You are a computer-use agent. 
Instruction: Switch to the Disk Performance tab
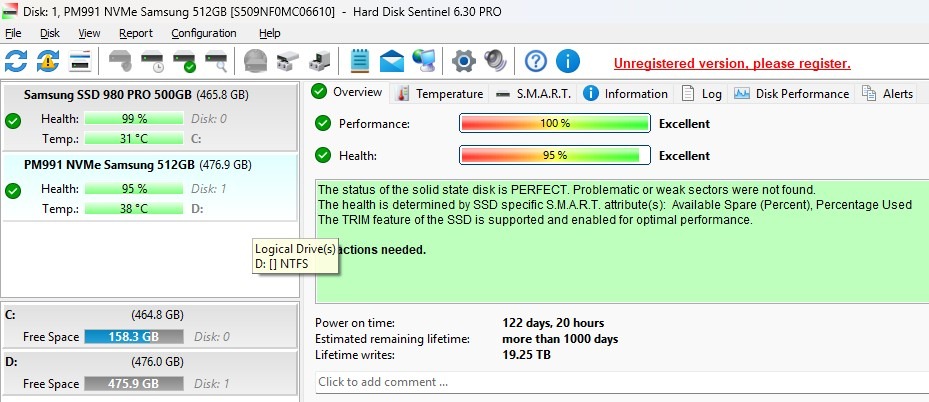pos(792,94)
